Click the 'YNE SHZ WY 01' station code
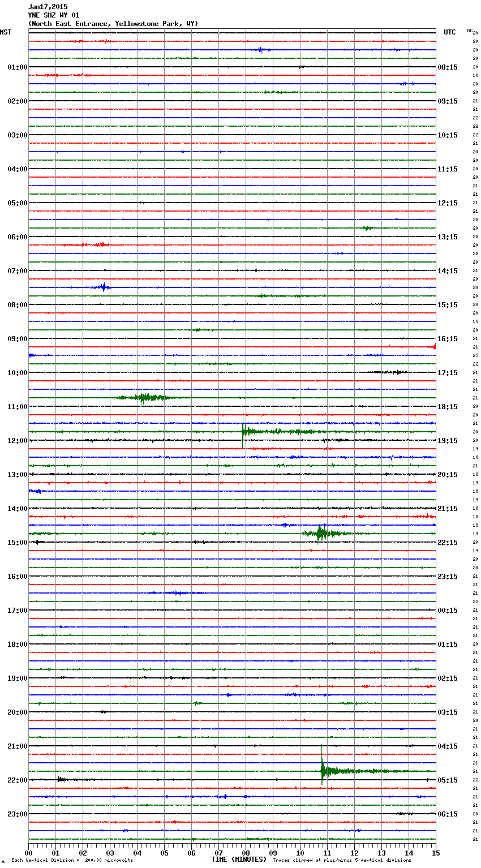 tap(54, 15)
